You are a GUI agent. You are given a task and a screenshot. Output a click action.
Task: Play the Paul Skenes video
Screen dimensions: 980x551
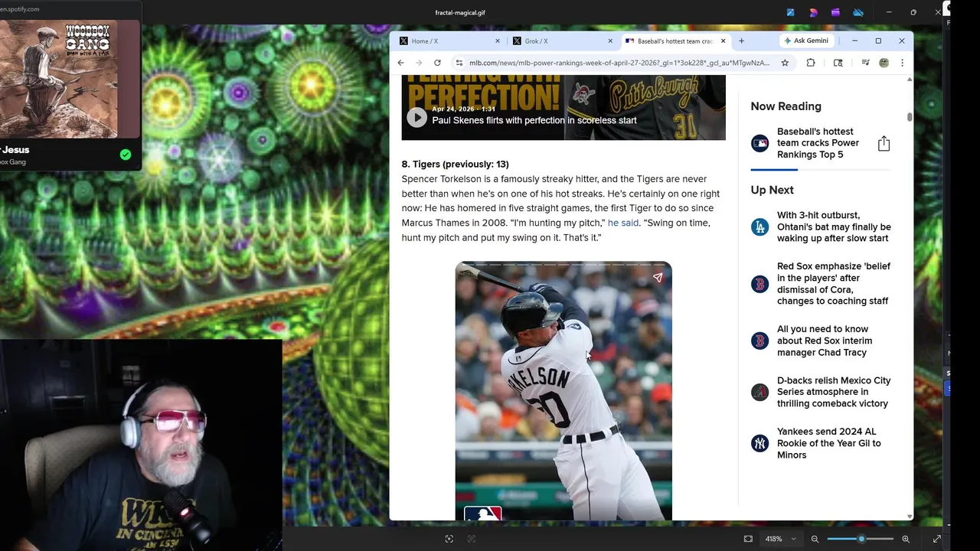pos(416,117)
